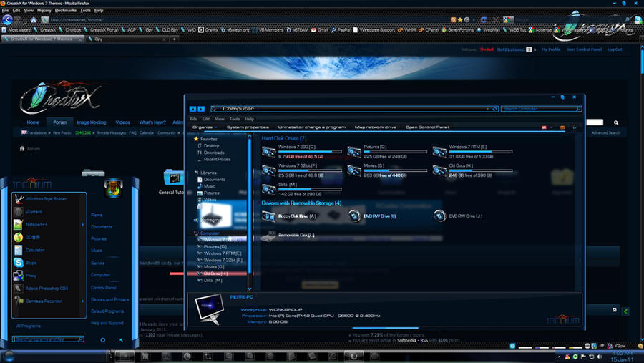
Task: Open the Firefox Home icon
Action: [x=34, y=20]
